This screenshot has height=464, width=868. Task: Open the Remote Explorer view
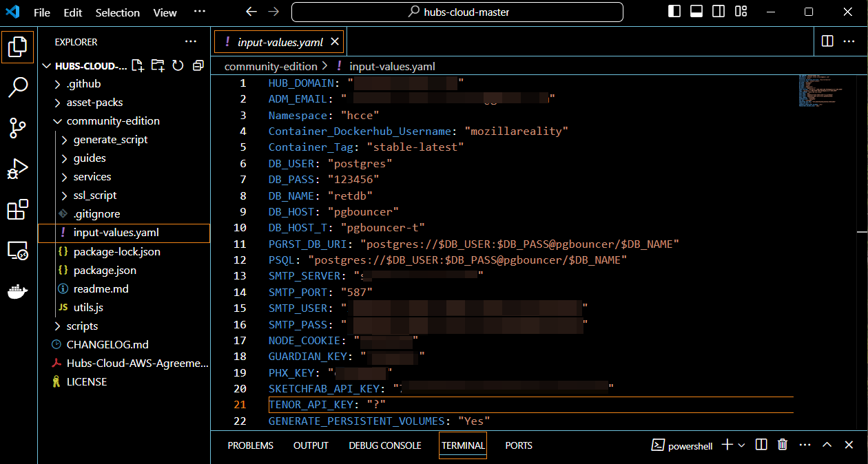pos(18,251)
